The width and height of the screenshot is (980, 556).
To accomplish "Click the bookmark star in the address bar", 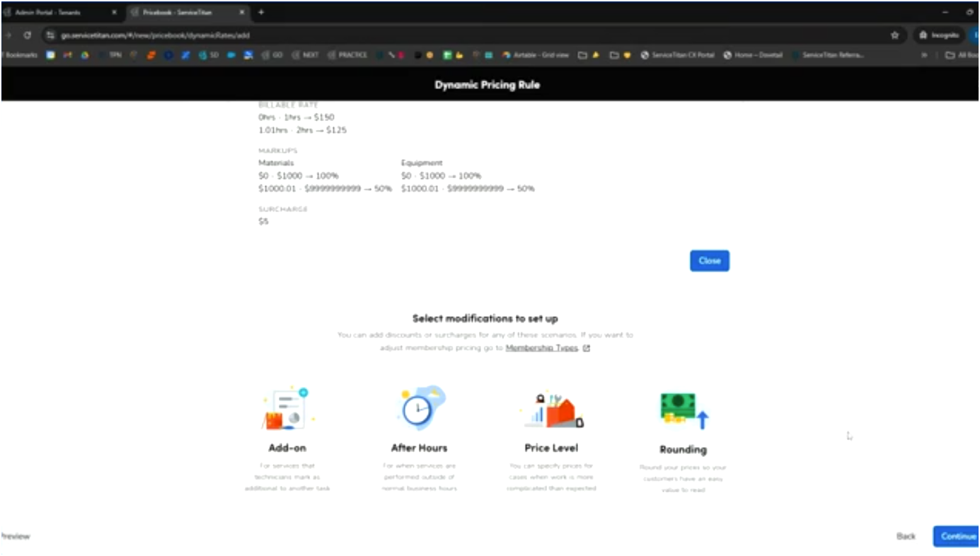I will pos(894,35).
